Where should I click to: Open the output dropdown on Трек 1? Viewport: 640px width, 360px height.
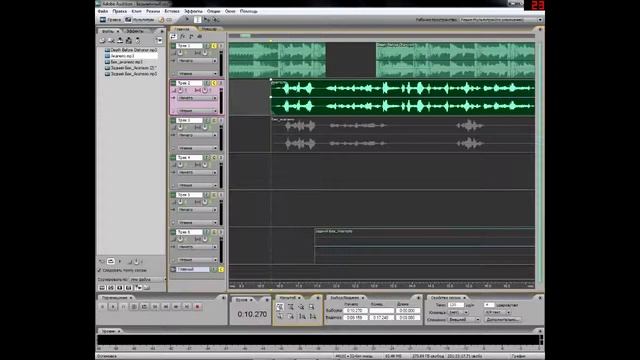pos(197,73)
